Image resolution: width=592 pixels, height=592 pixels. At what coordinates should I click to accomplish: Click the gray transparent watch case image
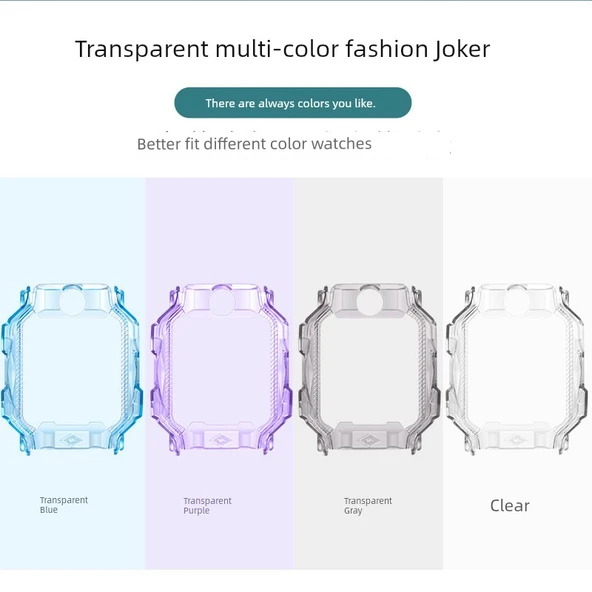368,369
